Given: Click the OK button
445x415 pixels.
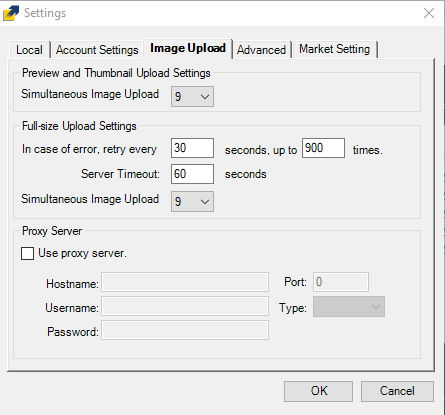Looking at the screenshot, I should [318, 391].
